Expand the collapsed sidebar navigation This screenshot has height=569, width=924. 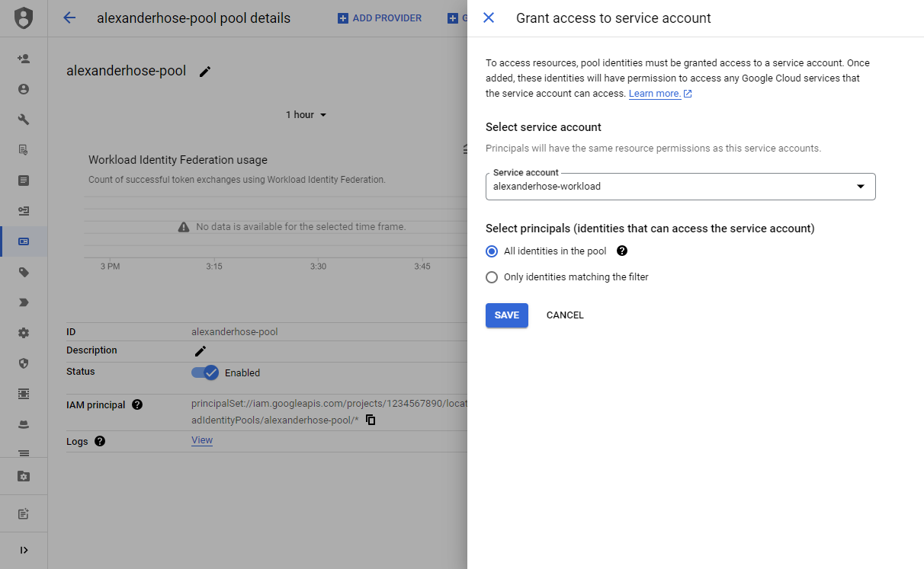point(23,549)
